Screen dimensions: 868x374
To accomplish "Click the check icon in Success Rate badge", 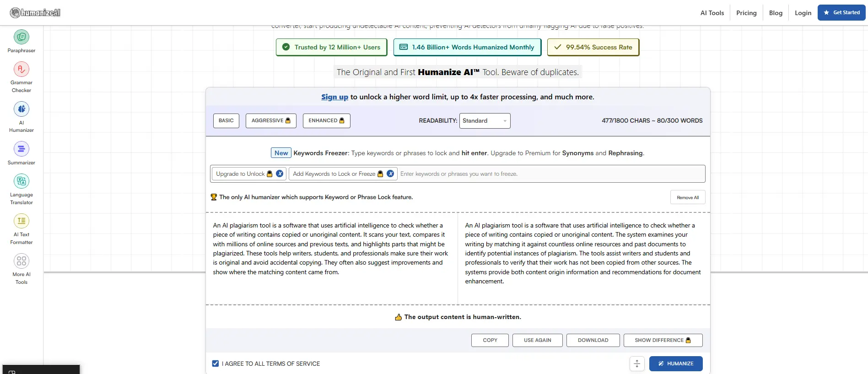I will pos(558,47).
